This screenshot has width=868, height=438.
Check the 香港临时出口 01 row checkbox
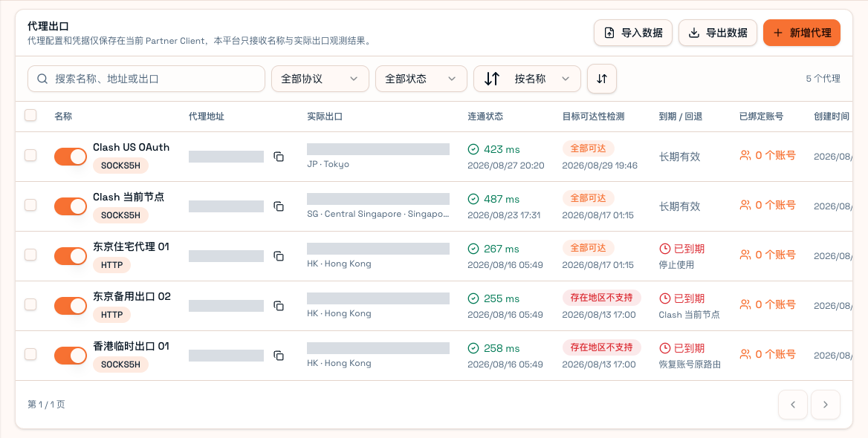(30, 355)
